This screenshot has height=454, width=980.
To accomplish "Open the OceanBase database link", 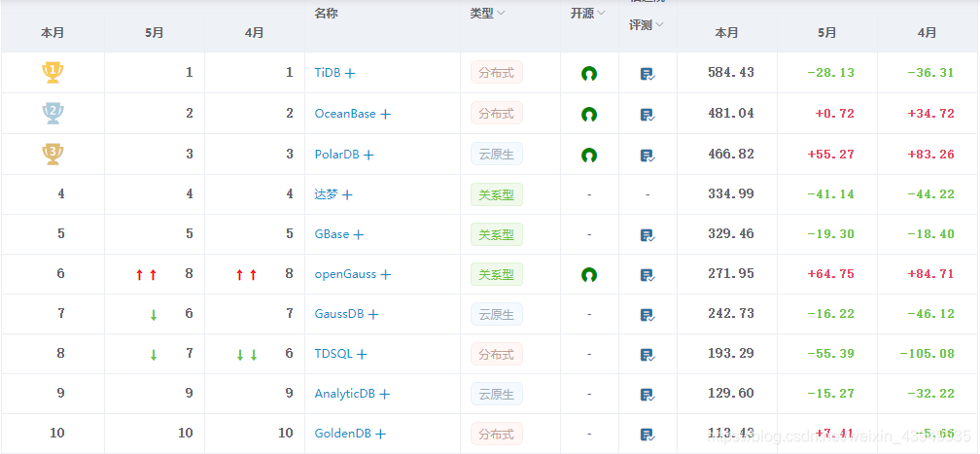I will click(345, 114).
